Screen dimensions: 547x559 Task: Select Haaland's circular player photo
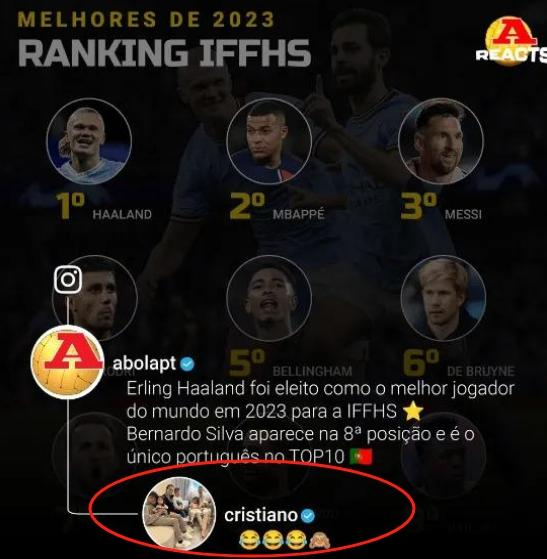point(89,142)
